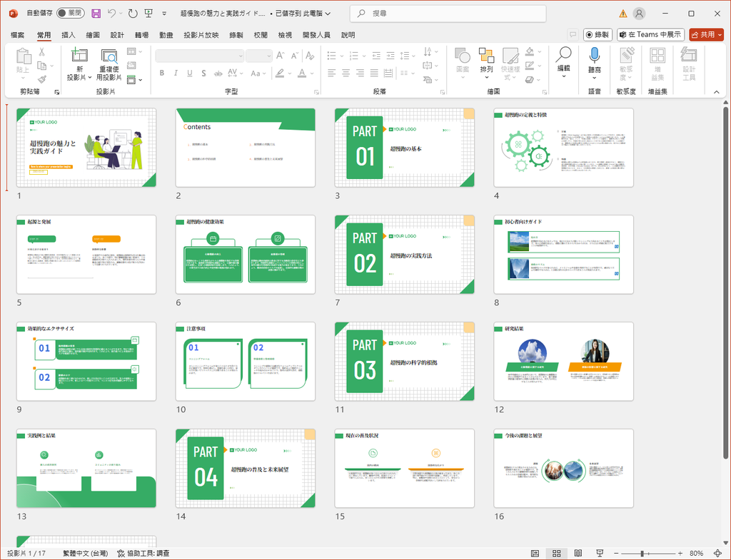Image resolution: width=731 pixels, height=560 pixels.
Task: Expand the Share (共用) dropdown
Action: click(x=719, y=34)
